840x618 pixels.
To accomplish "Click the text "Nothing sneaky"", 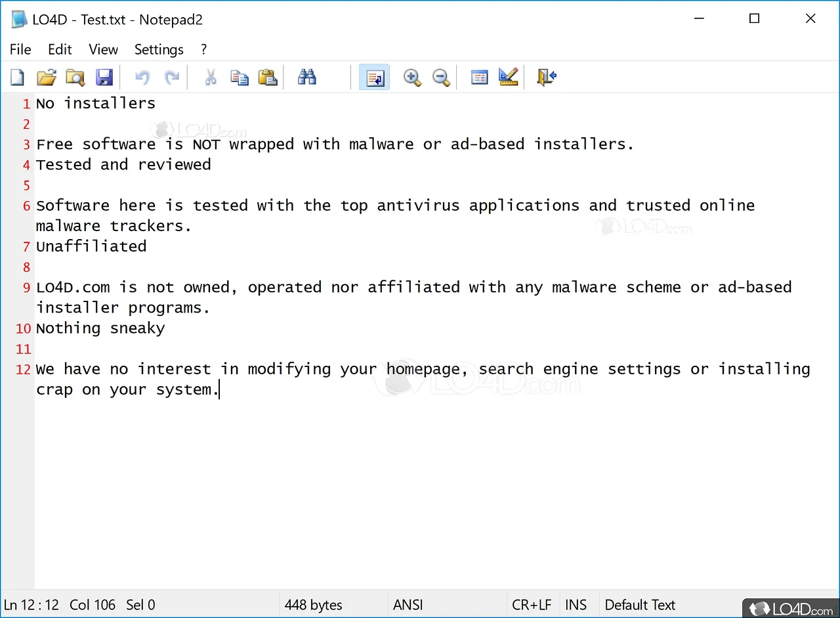I will pyautogui.click(x=100, y=328).
